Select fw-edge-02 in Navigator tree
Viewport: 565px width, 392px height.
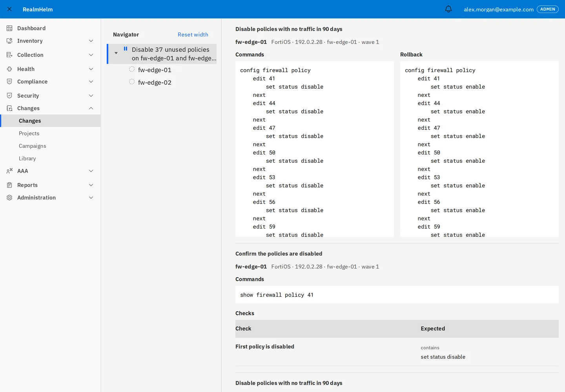click(155, 82)
